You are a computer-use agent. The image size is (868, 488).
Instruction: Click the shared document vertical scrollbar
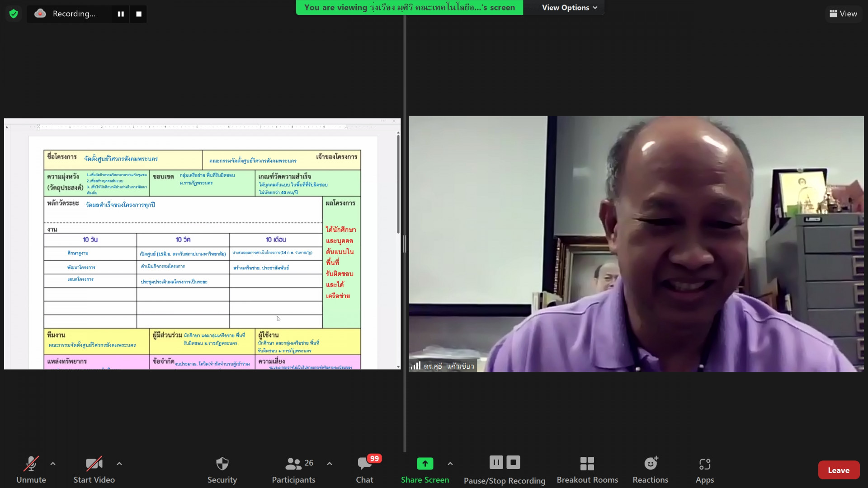(x=398, y=184)
